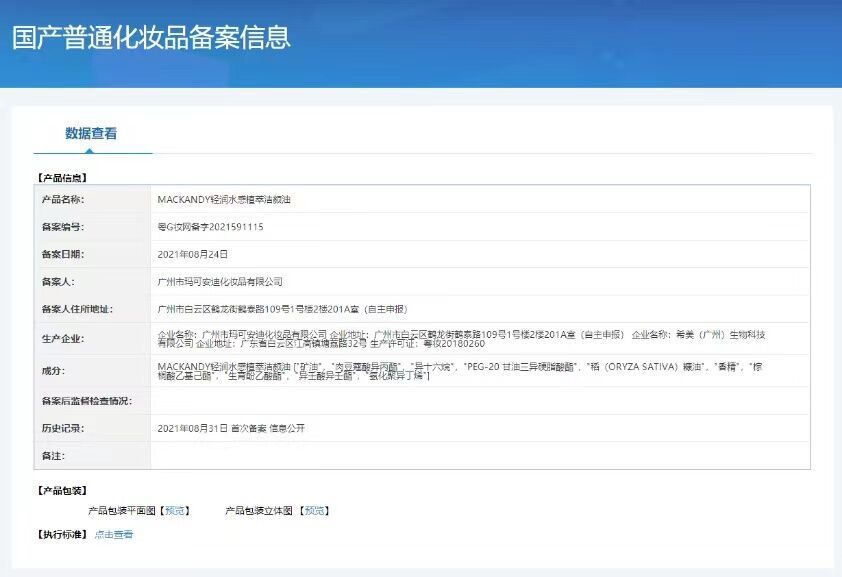842x577 pixels.
Task: Open 点击查看 link beside 执行标准
Action: (114, 535)
